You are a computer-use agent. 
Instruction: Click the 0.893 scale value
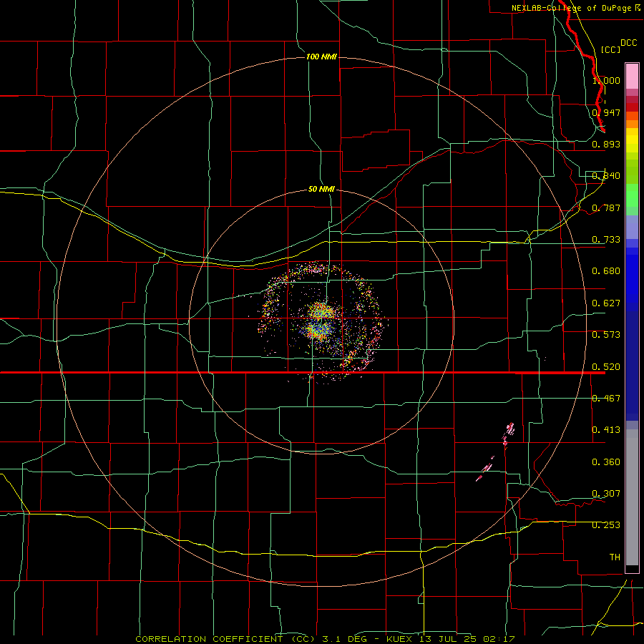(x=606, y=144)
